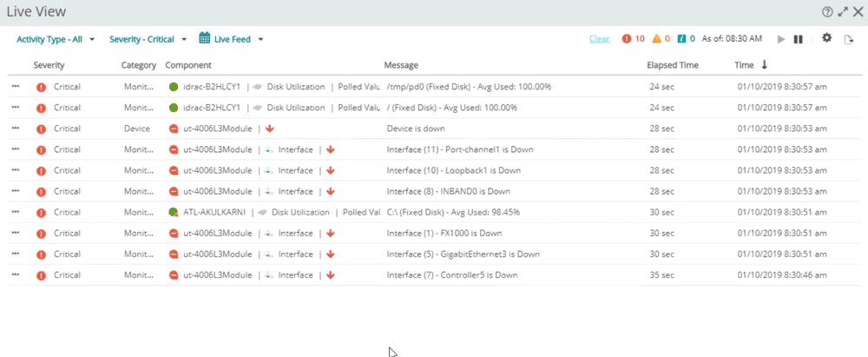Image resolution: width=868 pixels, height=357 pixels.
Task: Open row menu for FX1000 alert
Action: click(16, 233)
